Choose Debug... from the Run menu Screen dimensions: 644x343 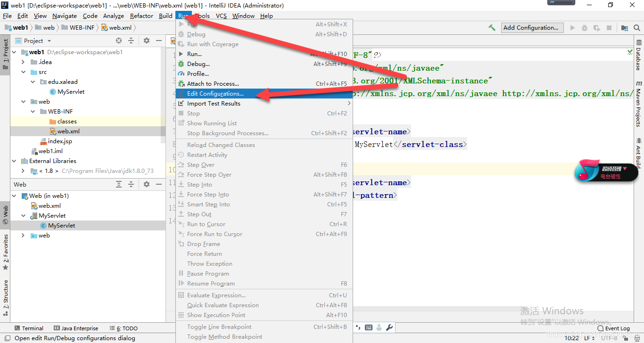pyautogui.click(x=264, y=64)
